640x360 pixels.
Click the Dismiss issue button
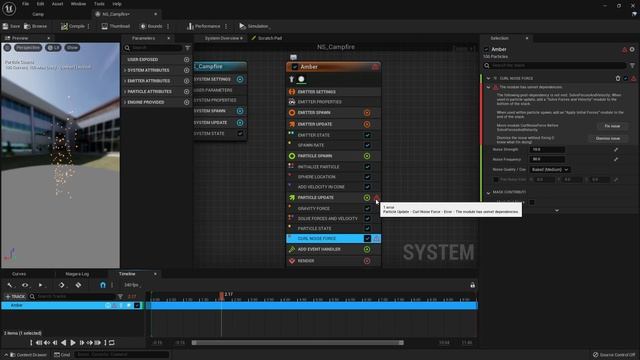click(608, 138)
